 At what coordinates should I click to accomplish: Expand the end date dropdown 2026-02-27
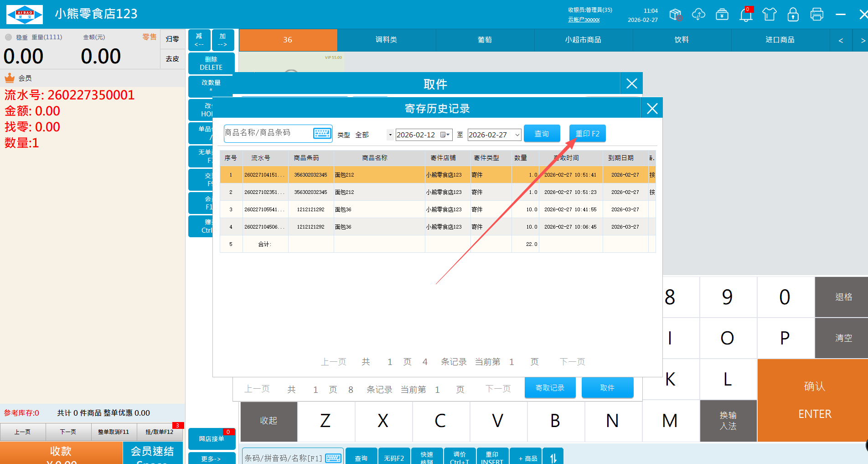pyautogui.click(x=517, y=135)
